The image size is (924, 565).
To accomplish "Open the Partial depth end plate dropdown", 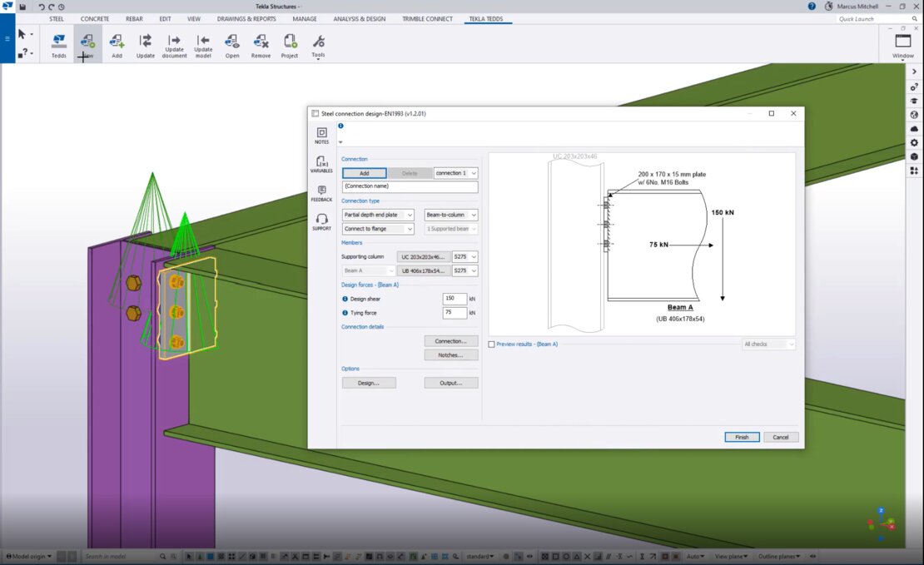I will click(378, 215).
